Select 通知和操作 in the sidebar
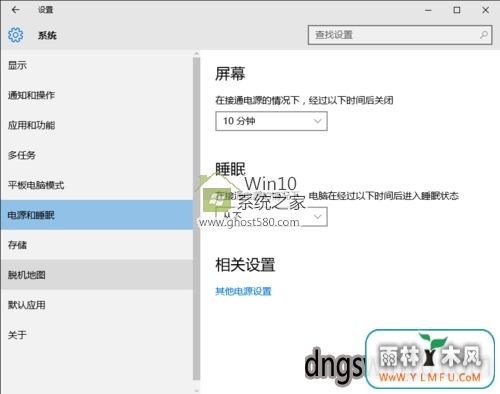 pos(97,95)
